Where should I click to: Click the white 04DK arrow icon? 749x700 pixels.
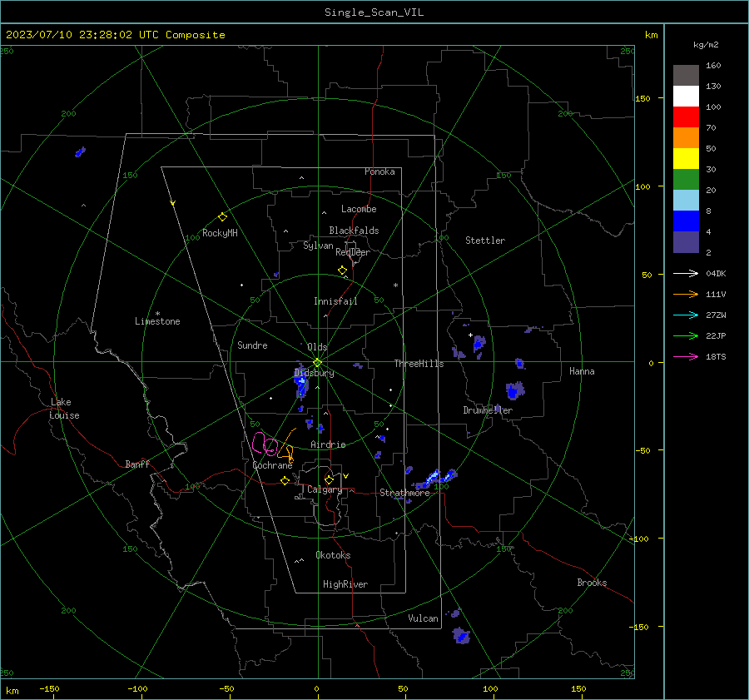click(686, 273)
